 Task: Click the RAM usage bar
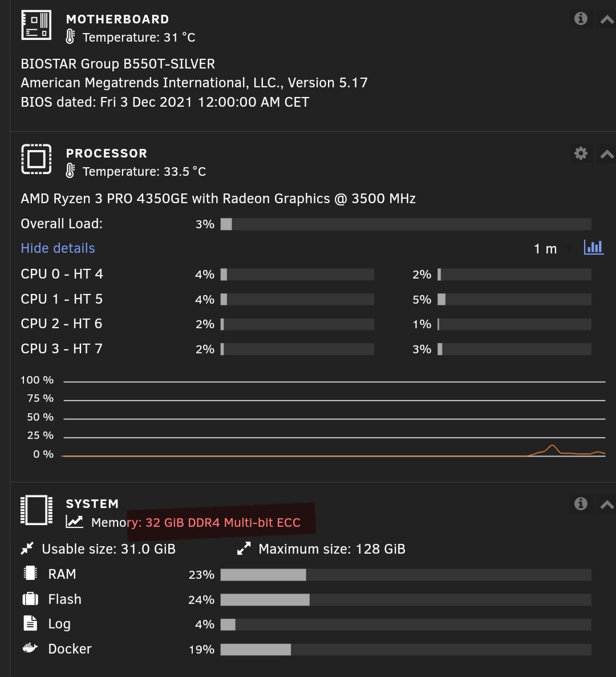click(406, 574)
